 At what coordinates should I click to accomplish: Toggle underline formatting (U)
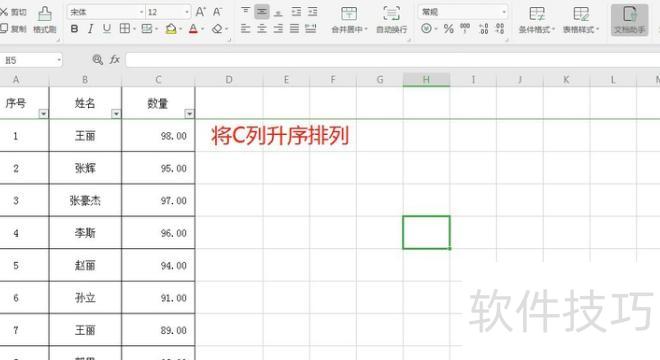click(106, 29)
